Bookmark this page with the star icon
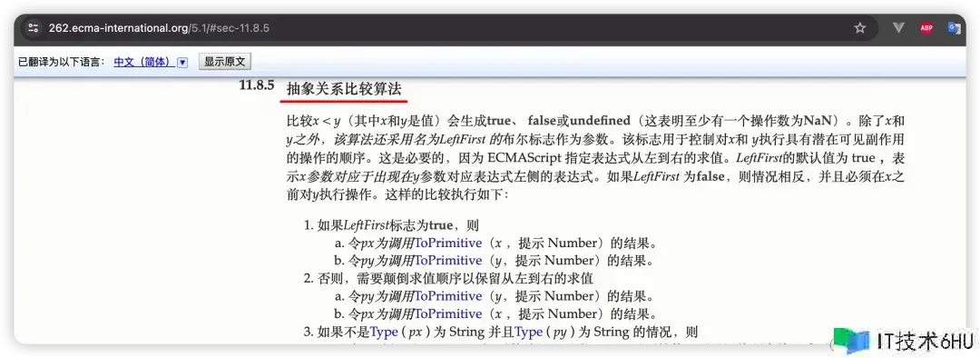Screen dimensions: 980x358 click(x=860, y=28)
